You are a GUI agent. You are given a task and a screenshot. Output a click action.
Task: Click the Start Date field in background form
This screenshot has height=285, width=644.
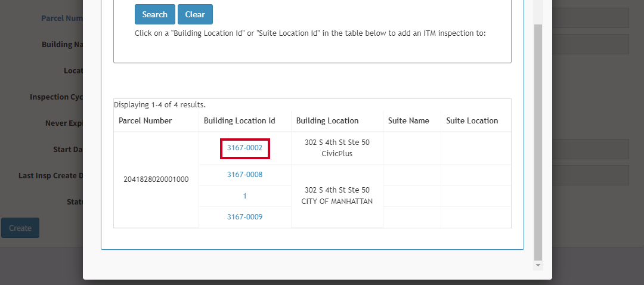[x=590, y=149]
